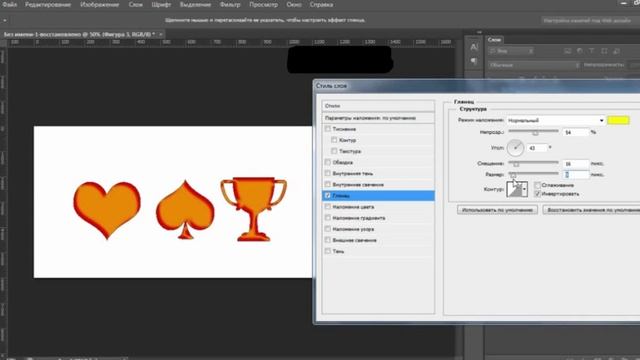Click Использовать по умолчанию button
Screen dimensions: 640x360
[497, 210]
